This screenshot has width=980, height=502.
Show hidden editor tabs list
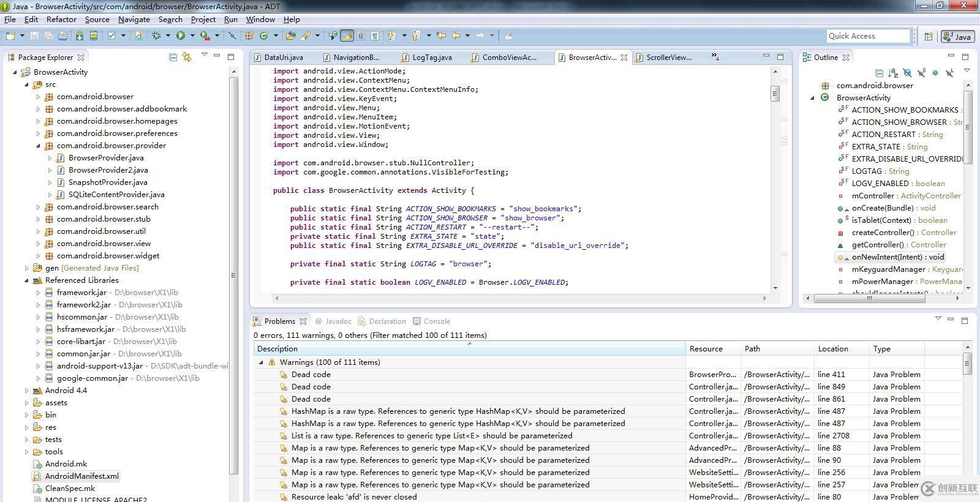coord(715,56)
